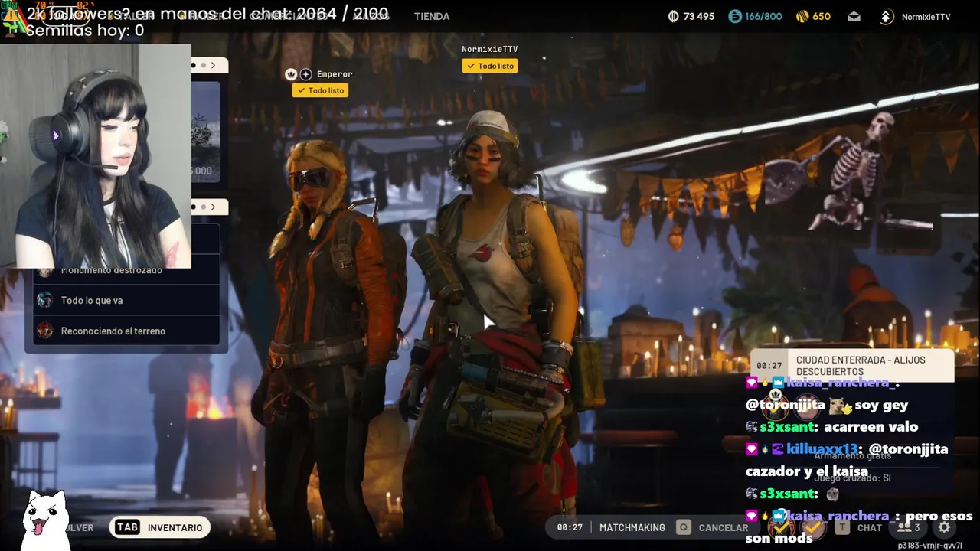Click the plus icon beside Emperor
The width and height of the screenshot is (980, 551).
[x=305, y=74]
